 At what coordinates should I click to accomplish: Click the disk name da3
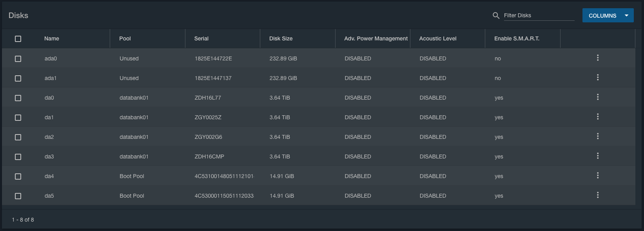pyautogui.click(x=49, y=156)
